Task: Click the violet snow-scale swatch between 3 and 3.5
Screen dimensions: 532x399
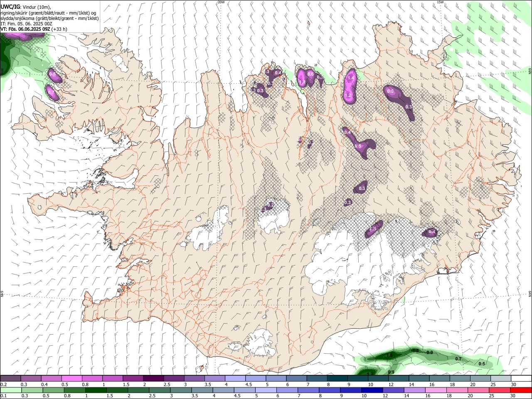Action: (x=194, y=379)
